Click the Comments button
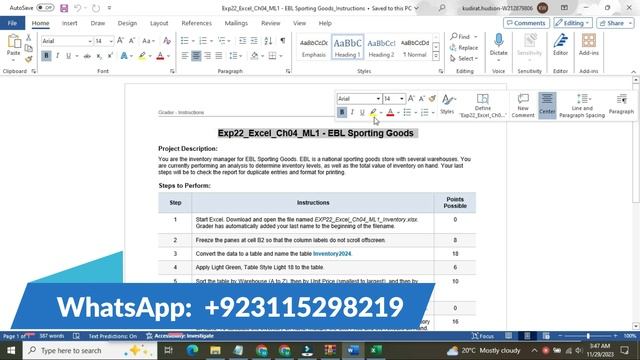The image size is (640, 360). point(526,23)
